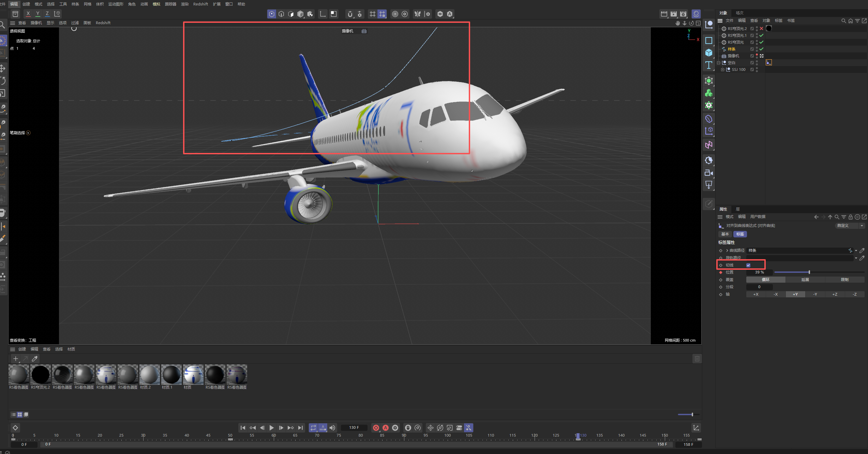
Task: Toggle the RS穹顶光.2 enable red cross
Action: 761,29
